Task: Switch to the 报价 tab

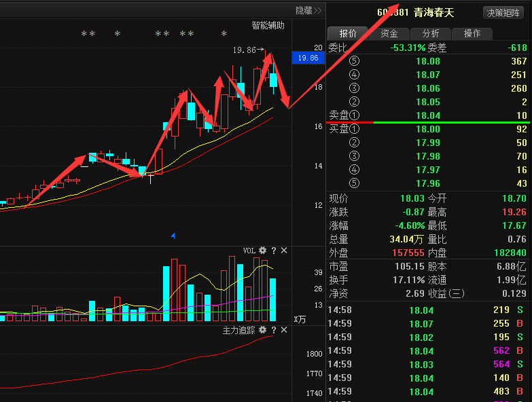Action: tap(347, 33)
